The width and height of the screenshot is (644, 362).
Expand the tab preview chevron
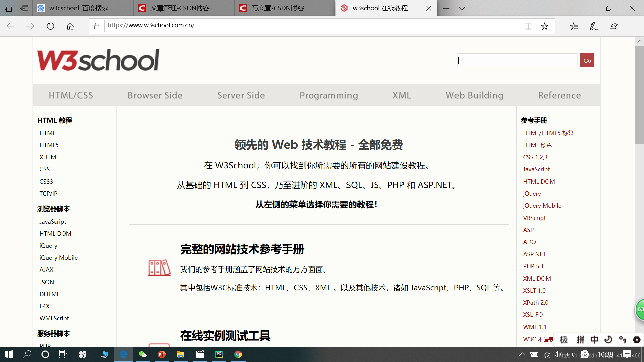point(462,8)
